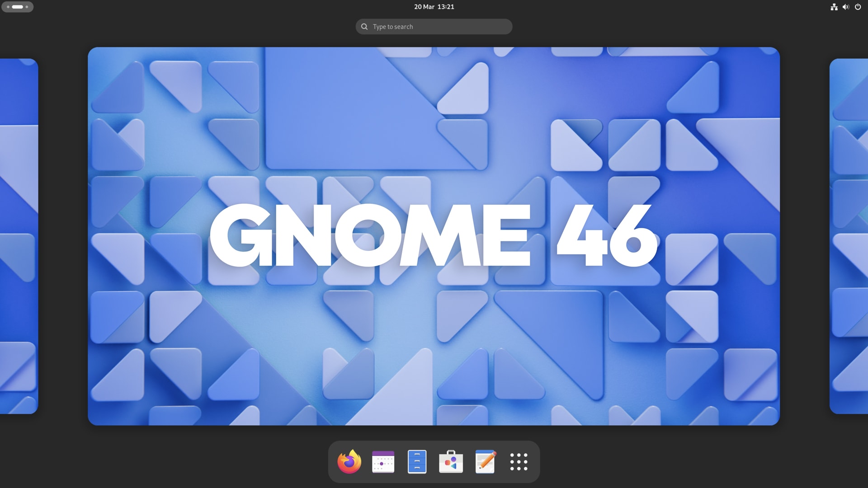Click the left dot in workspace indicator
Image resolution: width=868 pixels, height=488 pixels.
[x=8, y=7]
